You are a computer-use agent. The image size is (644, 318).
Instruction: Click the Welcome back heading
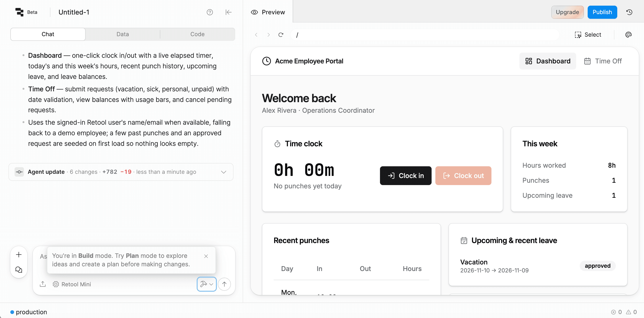point(299,98)
